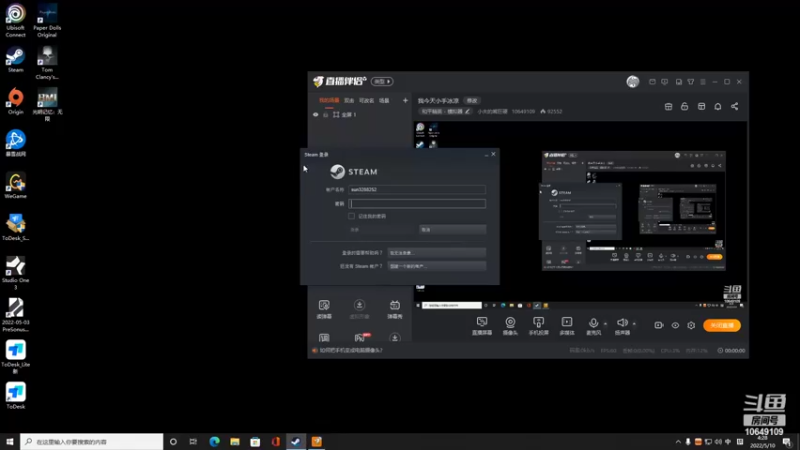
Task: Open Ubisoft Connect desktop shortcut
Action: tap(15, 20)
